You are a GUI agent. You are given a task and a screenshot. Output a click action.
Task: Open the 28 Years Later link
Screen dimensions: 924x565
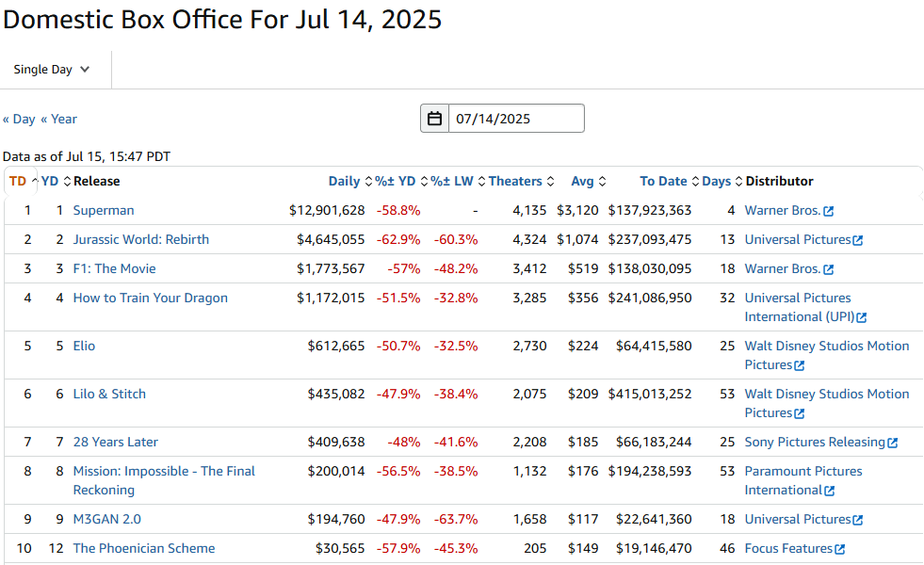tap(116, 442)
